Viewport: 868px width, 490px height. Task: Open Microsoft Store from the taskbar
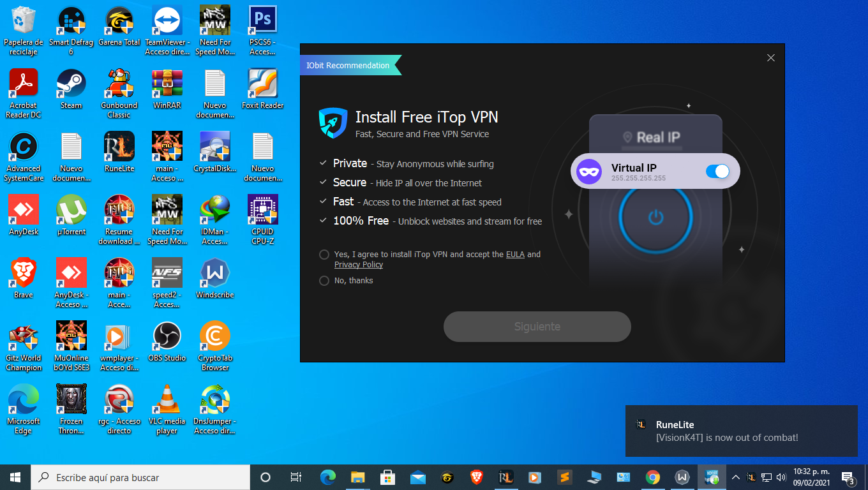pyautogui.click(x=387, y=477)
